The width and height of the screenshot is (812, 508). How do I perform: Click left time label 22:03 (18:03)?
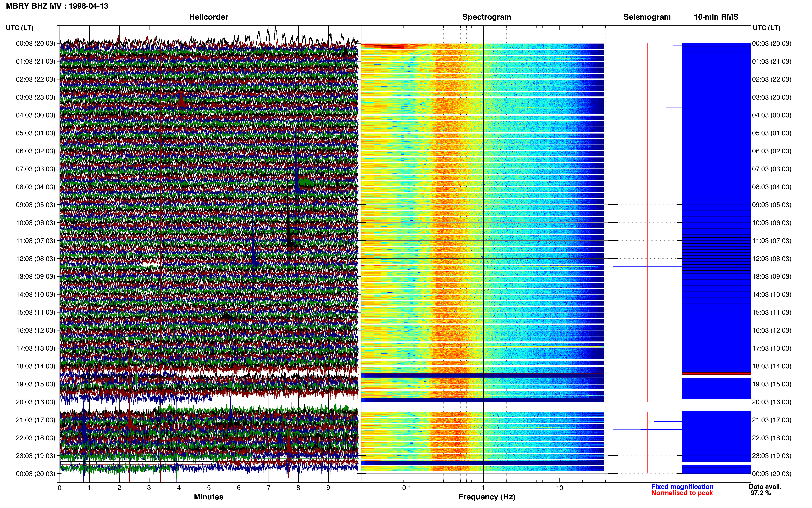36,438
